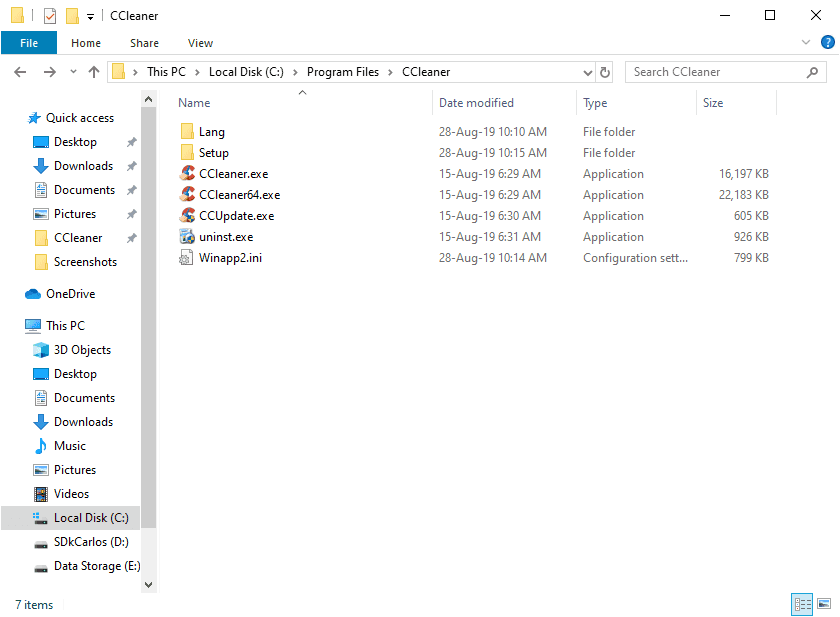This screenshot has width=840, height=617.
Task: Navigate to This PC breadcrumb
Action: tap(166, 72)
